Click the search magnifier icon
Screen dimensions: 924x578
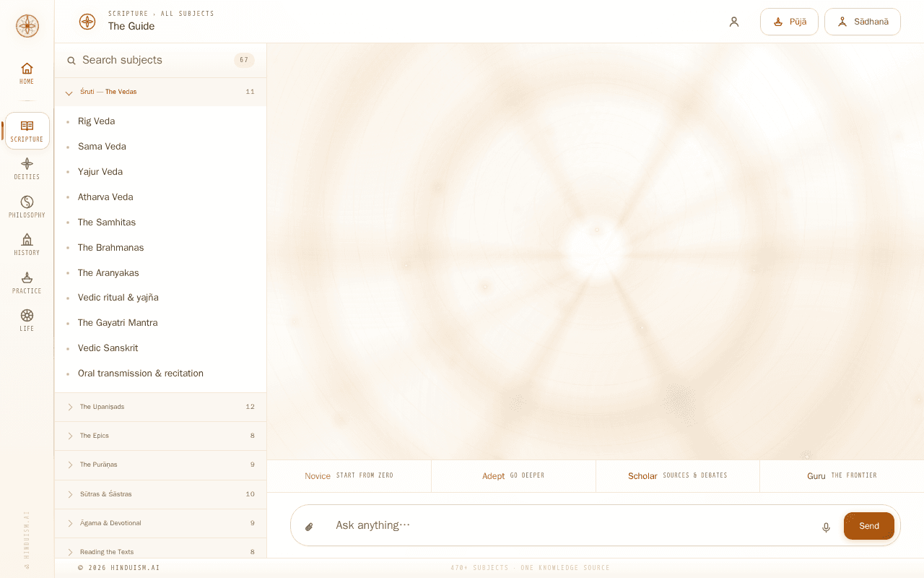click(x=71, y=61)
